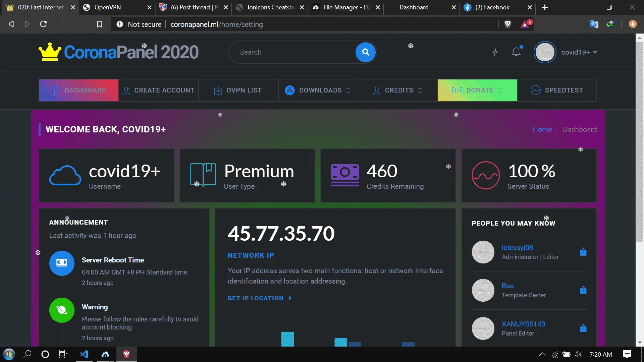Close the Ionicons Cheatsheet tab
This screenshot has height=362, width=644.
[302, 7]
